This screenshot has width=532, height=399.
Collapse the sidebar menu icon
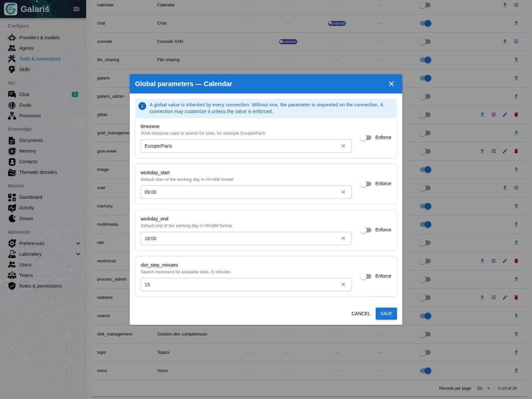point(76,9)
